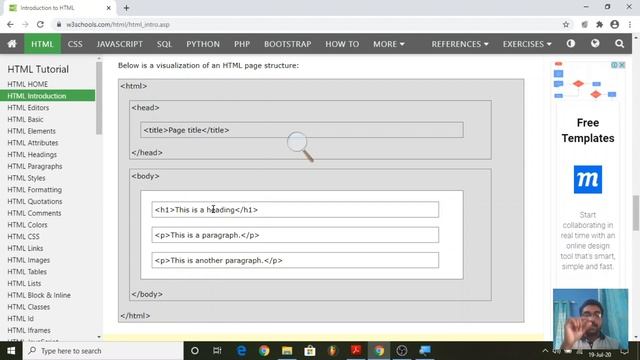Open Task View on taskbar
The image size is (640, 360).
click(x=217, y=351)
